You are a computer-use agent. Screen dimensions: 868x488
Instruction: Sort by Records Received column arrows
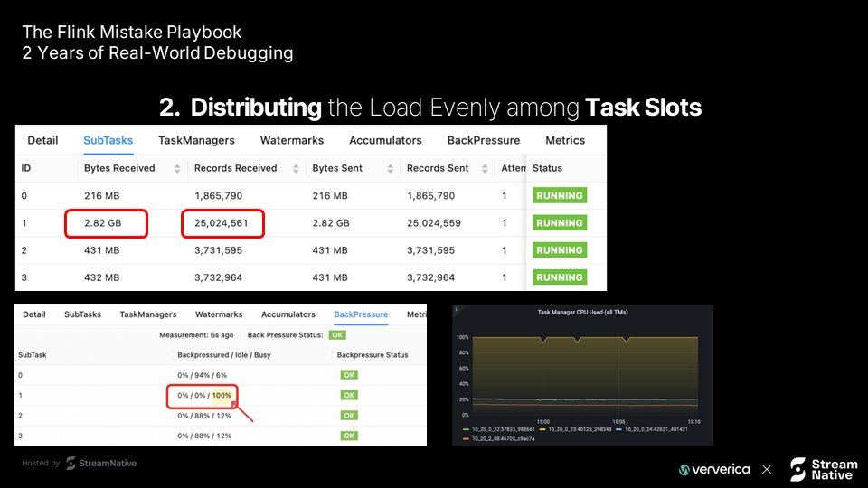[296, 169]
